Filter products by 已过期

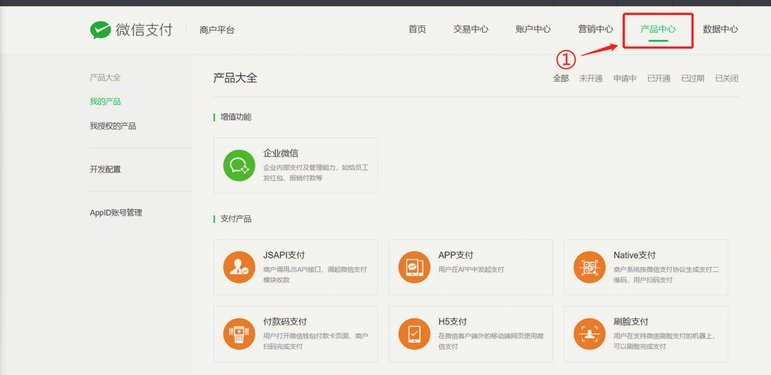(x=692, y=78)
